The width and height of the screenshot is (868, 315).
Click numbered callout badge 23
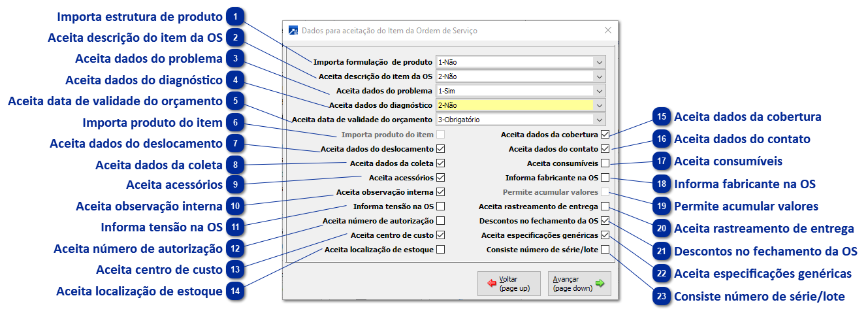[662, 296]
